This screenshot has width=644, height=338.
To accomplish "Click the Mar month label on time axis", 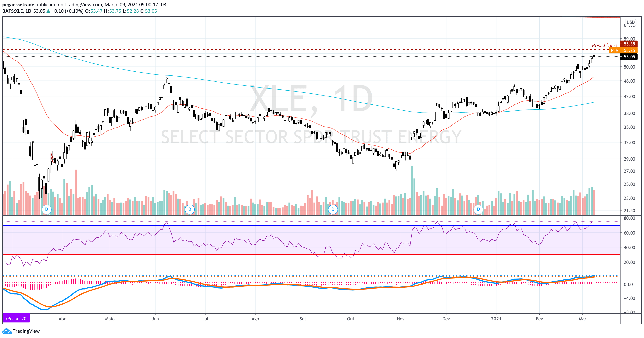I will pos(582,319).
